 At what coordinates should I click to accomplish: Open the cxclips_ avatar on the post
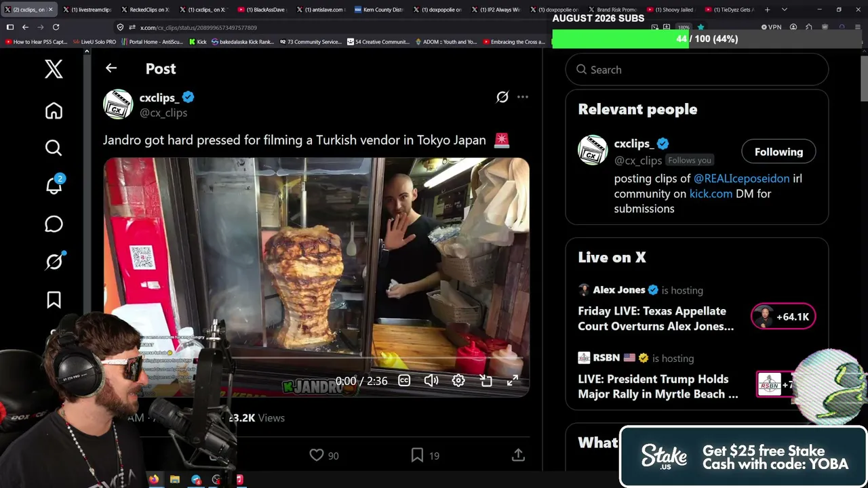tap(118, 104)
